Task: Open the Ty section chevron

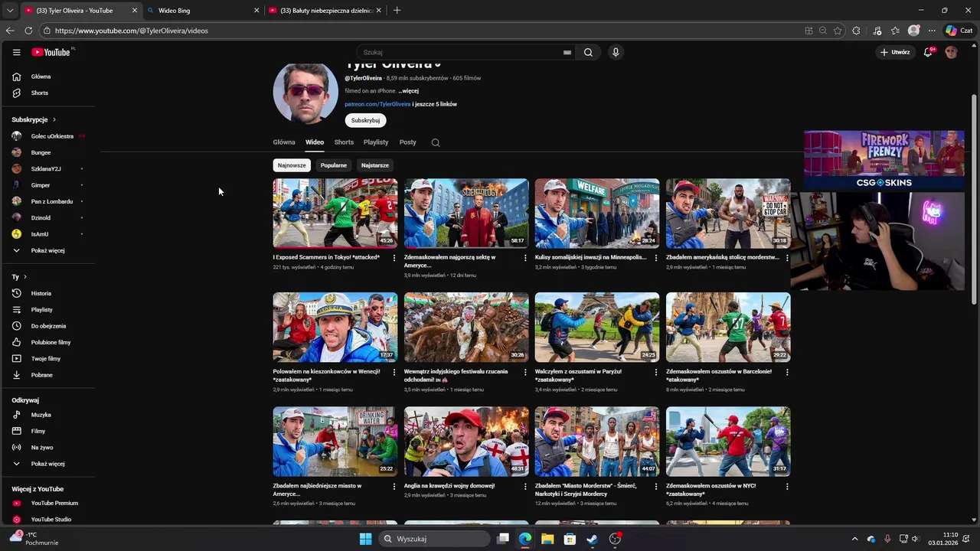Action: [x=25, y=277]
